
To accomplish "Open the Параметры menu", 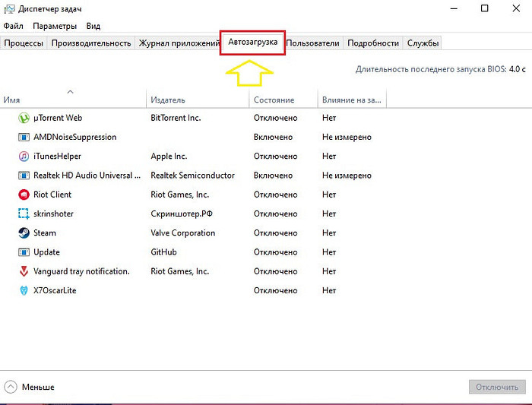I will pos(55,26).
